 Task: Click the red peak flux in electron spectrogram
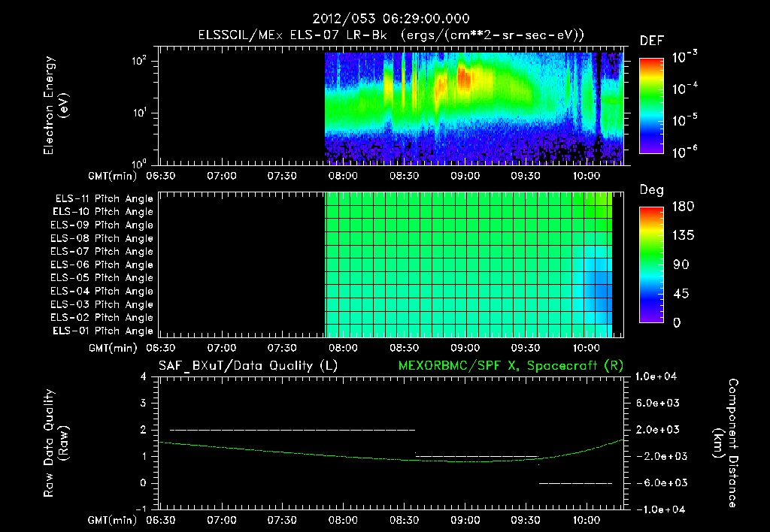coord(463,77)
